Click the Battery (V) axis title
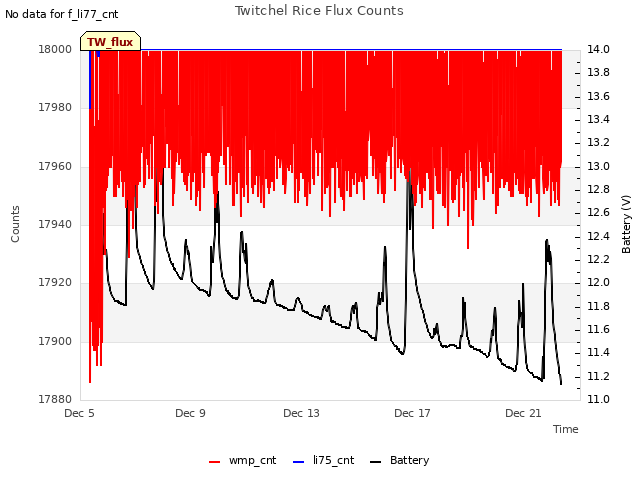The image size is (640, 480). [626, 224]
